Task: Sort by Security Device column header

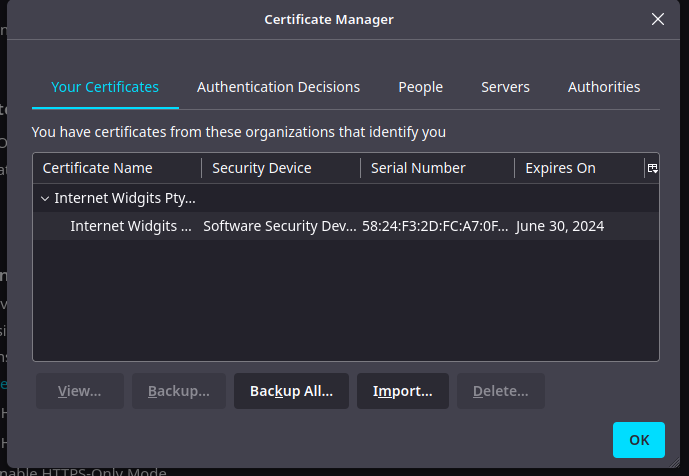Action: coord(281,168)
